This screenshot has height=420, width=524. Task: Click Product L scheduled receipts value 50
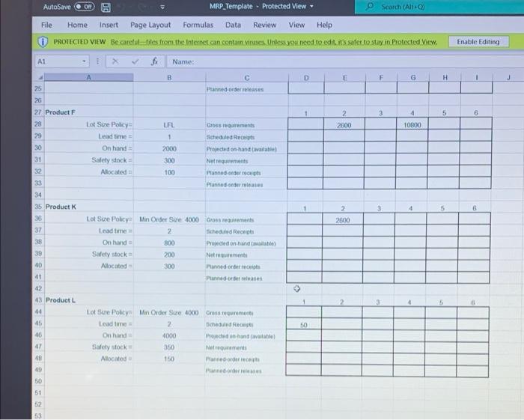coord(304,325)
